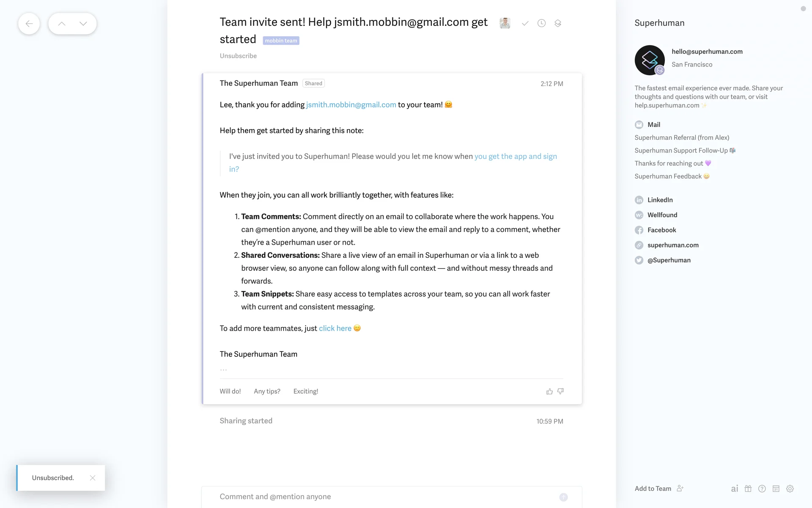Focus the comment and @mention field
Viewport: 812px width, 508px height.
[x=381, y=497]
